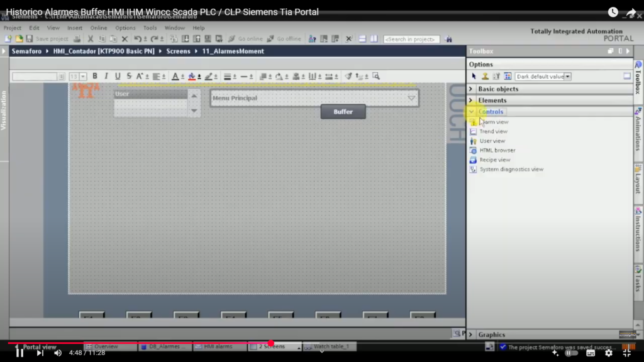Screen dimensions: 644x362
Task: Toggle Strikethrough text formatting
Action: tap(129, 76)
